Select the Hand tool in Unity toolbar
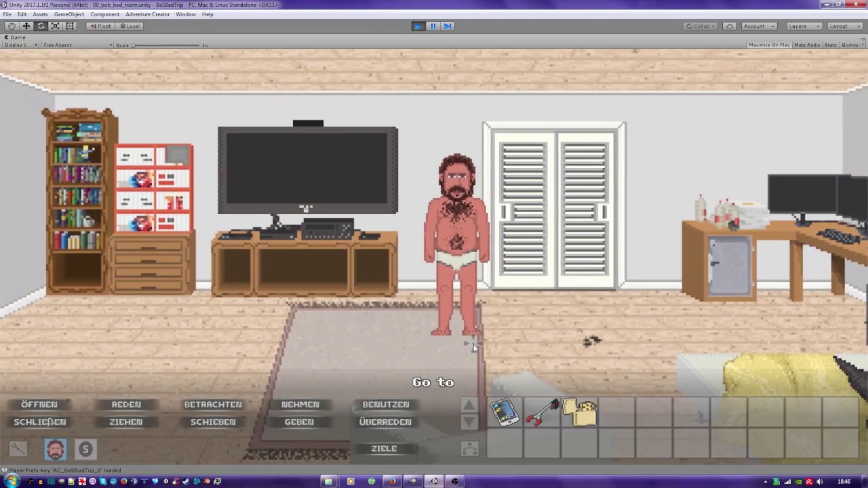 point(12,26)
